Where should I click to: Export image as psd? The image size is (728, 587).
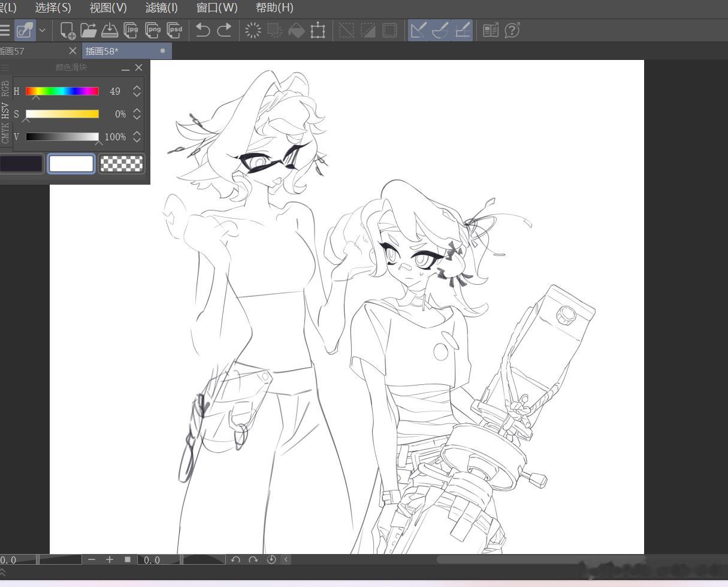[x=175, y=30]
